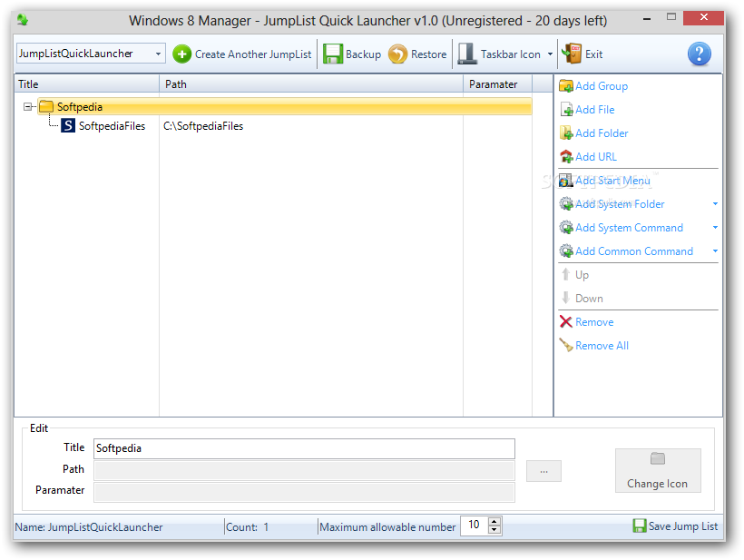Screen dimensions: 744x560
Task: Click the Exit toolbar label
Action: (594, 54)
